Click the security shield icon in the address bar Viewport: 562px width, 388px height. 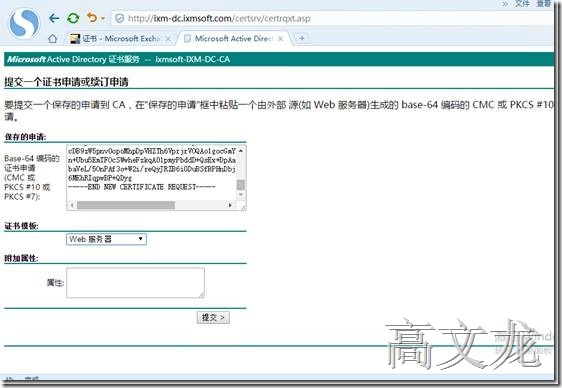tap(120, 19)
